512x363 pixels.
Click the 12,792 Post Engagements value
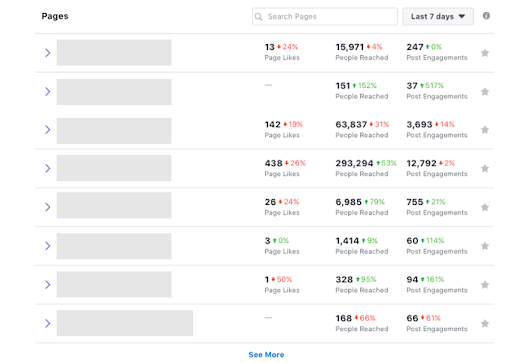pos(421,163)
